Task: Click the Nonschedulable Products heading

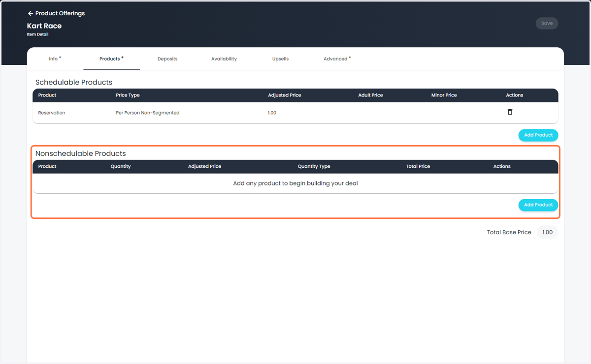Action: click(x=81, y=153)
